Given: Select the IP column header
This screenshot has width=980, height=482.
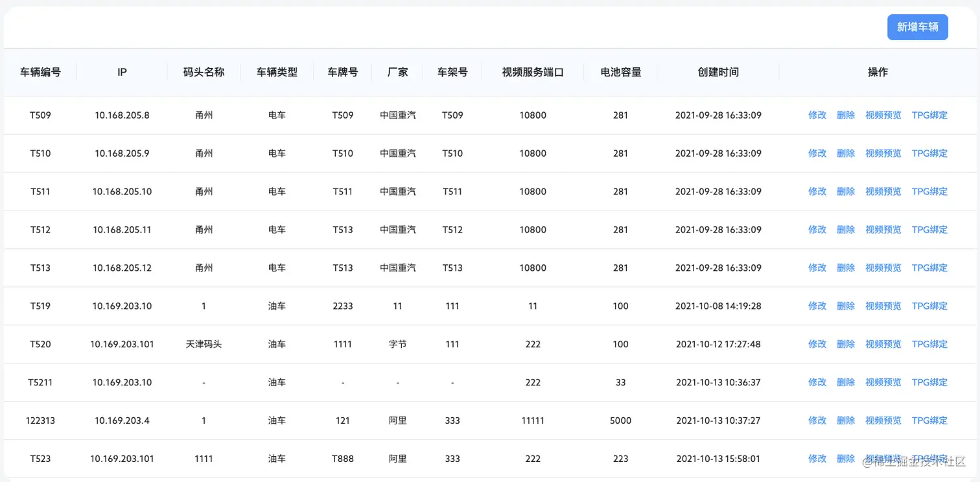Looking at the screenshot, I should [x=122, y=73].
